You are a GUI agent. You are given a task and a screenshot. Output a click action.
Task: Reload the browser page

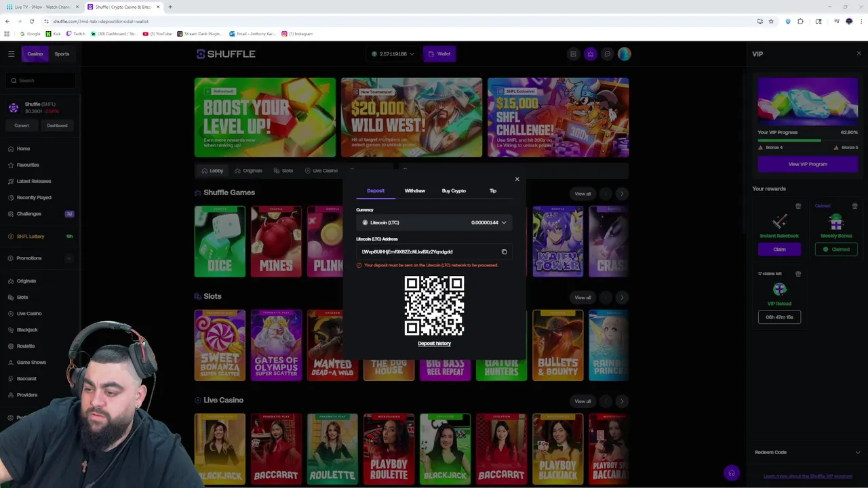(x=31, y=21)
